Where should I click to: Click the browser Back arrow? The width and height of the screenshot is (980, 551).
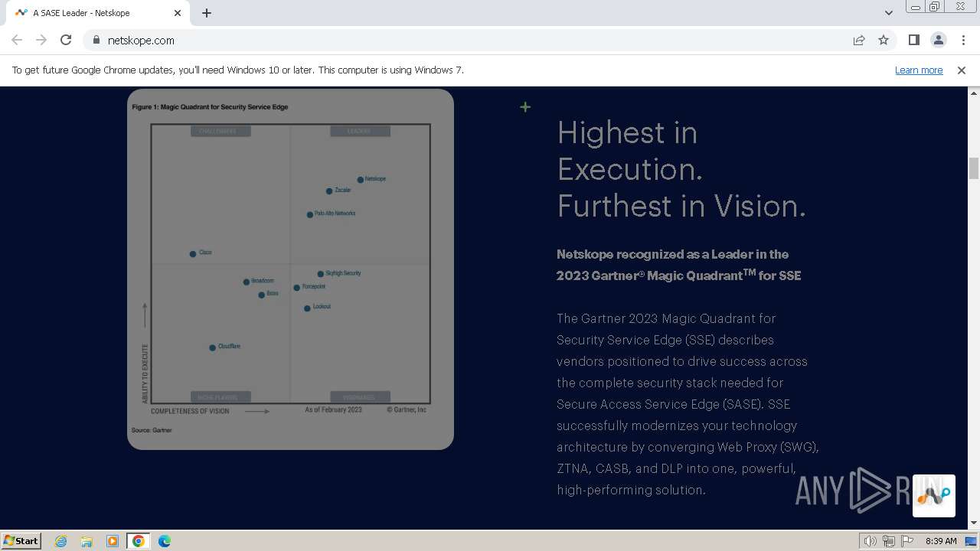tap(17, 40)
